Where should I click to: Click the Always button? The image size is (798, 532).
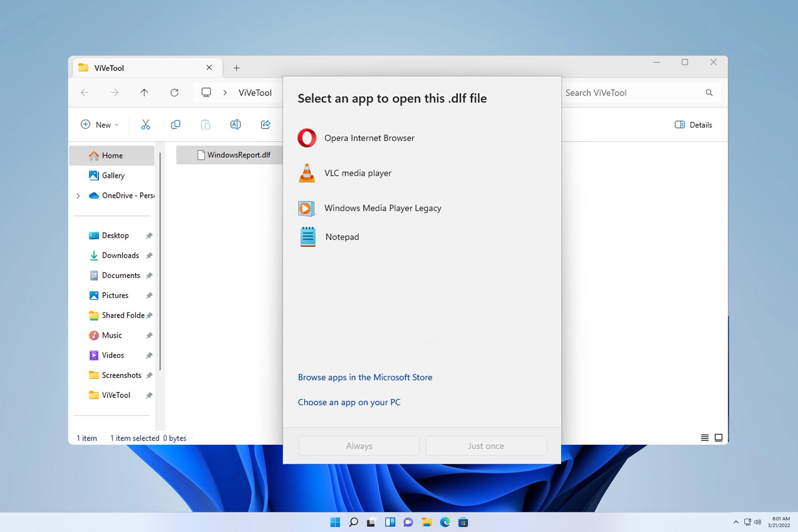(359, 446)
